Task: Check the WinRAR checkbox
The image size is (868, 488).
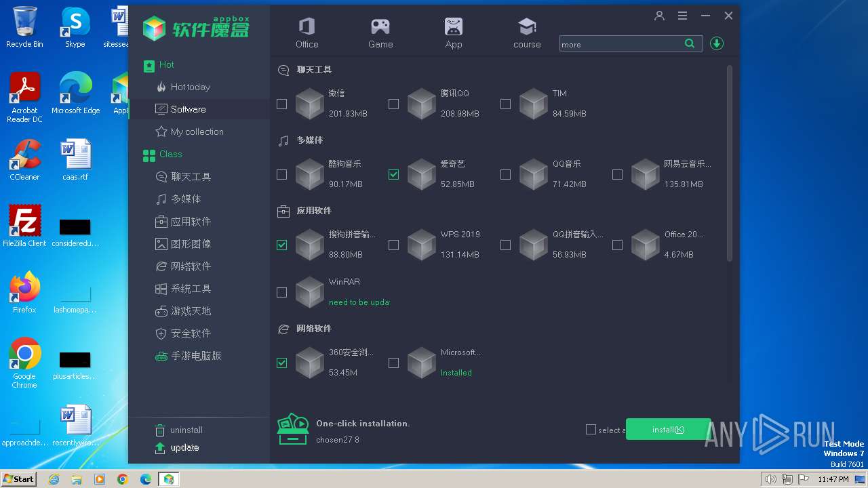Action: 281,293
